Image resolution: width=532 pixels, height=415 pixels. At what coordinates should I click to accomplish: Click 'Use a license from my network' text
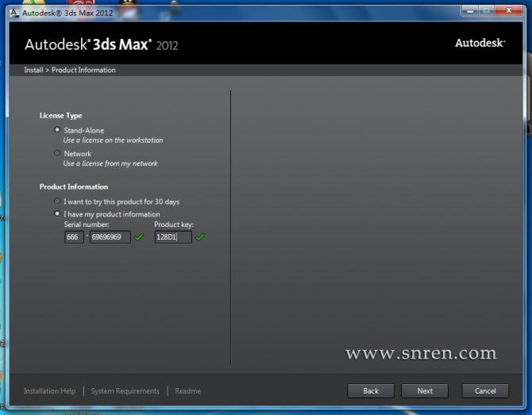110,163
